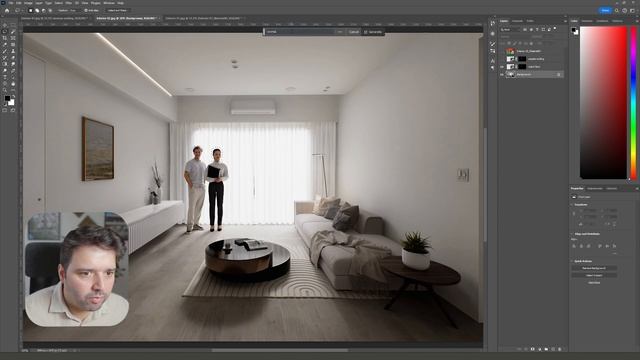Enable the Anti-alias checkbox

tap(86, 10)
